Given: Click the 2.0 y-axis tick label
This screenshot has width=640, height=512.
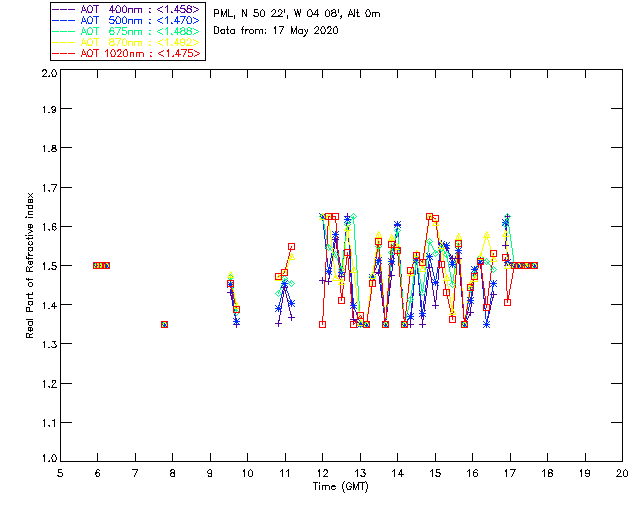Looking at the screenshot, I should (x=49, y=74).
